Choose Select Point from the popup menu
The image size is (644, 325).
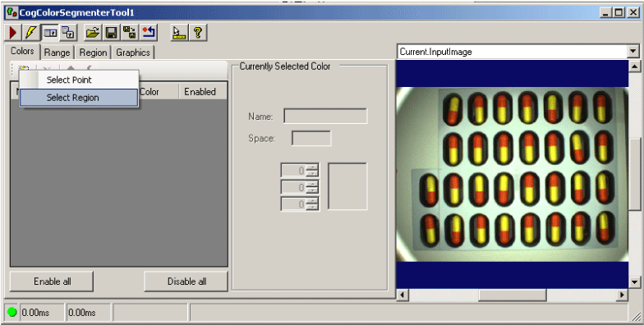coord(79,80)
